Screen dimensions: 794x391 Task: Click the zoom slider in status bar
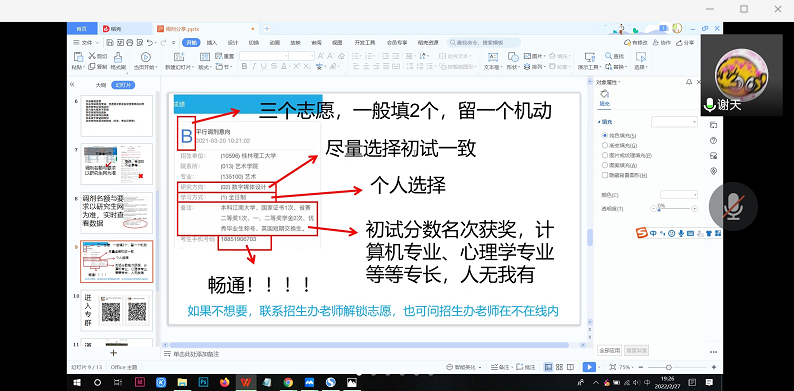click(668, 367)
